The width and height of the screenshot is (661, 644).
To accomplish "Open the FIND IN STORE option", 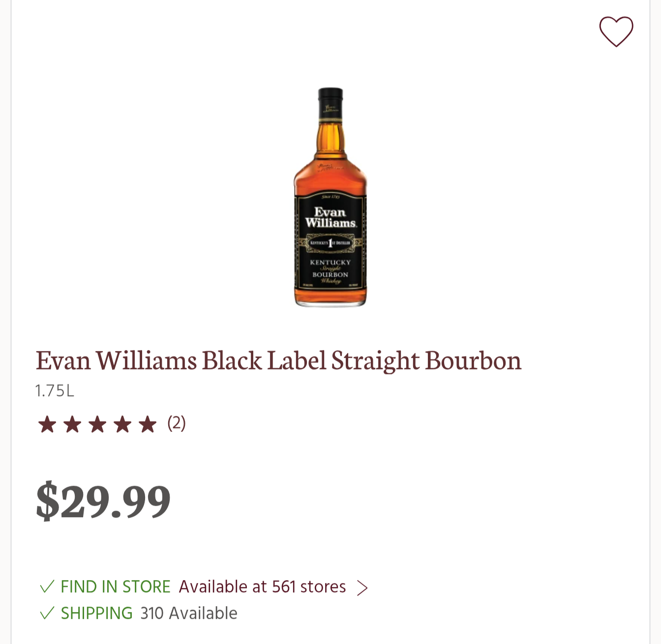I will (x=116, y=586).
